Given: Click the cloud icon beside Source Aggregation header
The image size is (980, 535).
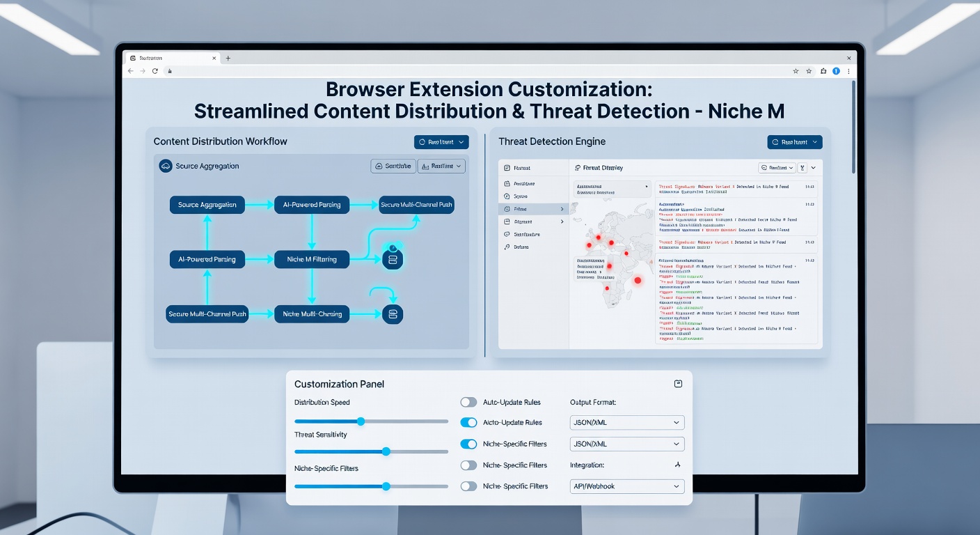Looking at the screenshot, I should pyautogui.click(x=166, y=166).
